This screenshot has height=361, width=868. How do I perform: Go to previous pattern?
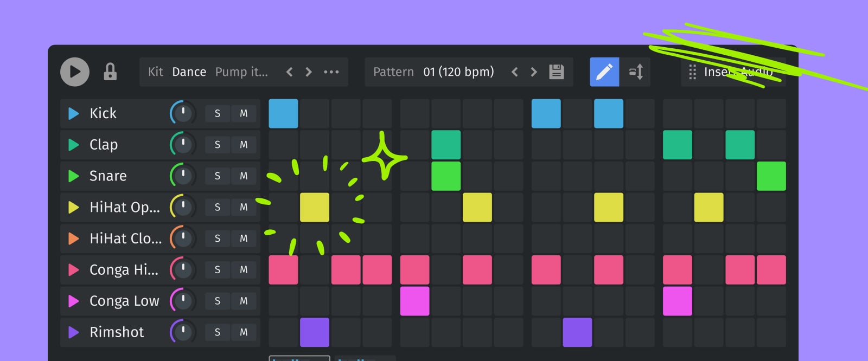click(515, 72)
